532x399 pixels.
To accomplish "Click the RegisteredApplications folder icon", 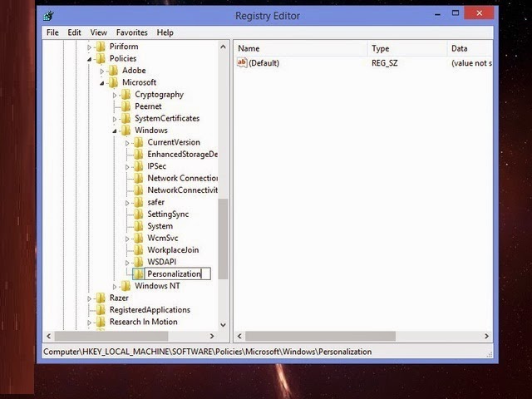I will 101,309.
